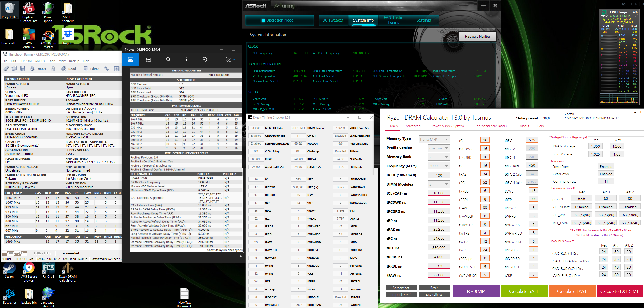The height and width of the screenshot is (308, 644).
Task: Open the Settings tab in A-Tuning
Action: point(424,20)
